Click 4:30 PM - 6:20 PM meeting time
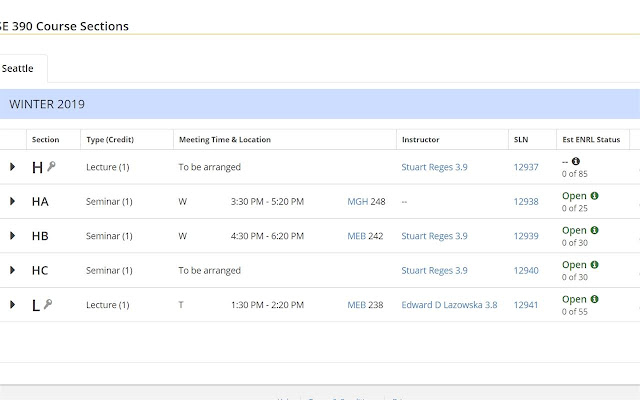The height and width of the screenshot is (400, 640). (267, 236)
